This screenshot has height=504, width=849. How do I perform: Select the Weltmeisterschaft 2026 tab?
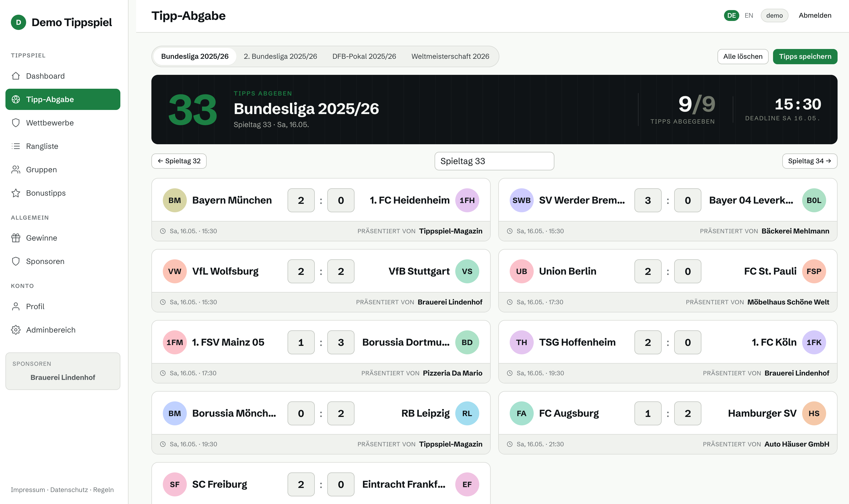(x=450, y=56)
